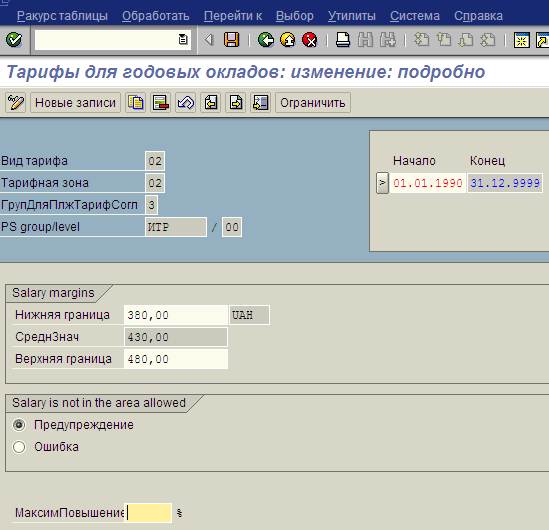Open the Система menu
This screenshot has height=530, width=549.
pyautogui.click(x=415, y=16)
